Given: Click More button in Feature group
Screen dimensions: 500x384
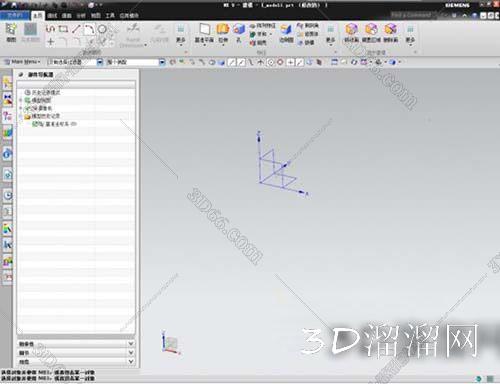Looking at the screenshot, I should tap(330, 34).
